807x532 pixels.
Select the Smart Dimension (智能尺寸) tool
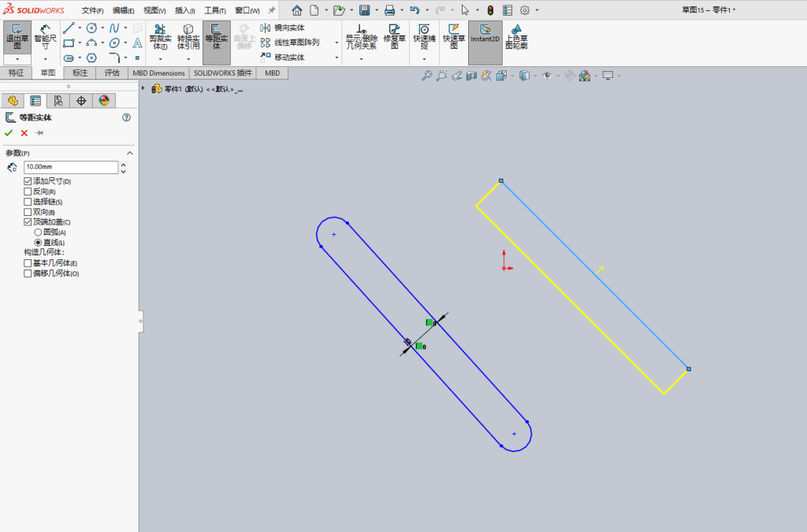[45, 36]
